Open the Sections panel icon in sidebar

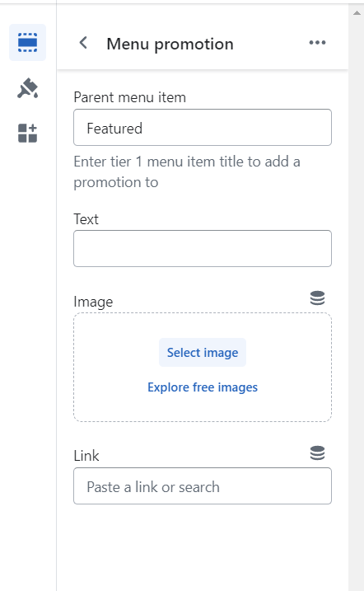click(27, 42)
